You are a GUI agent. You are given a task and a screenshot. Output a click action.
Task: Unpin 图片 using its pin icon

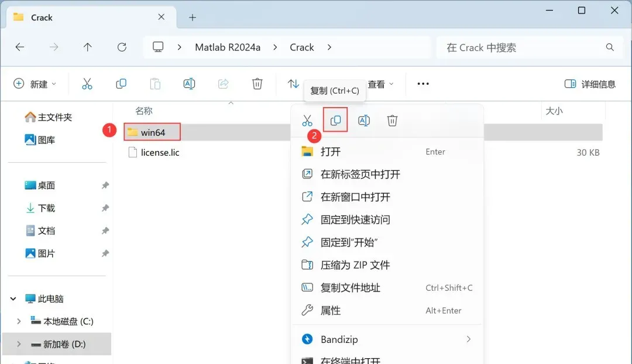point(105,253)
